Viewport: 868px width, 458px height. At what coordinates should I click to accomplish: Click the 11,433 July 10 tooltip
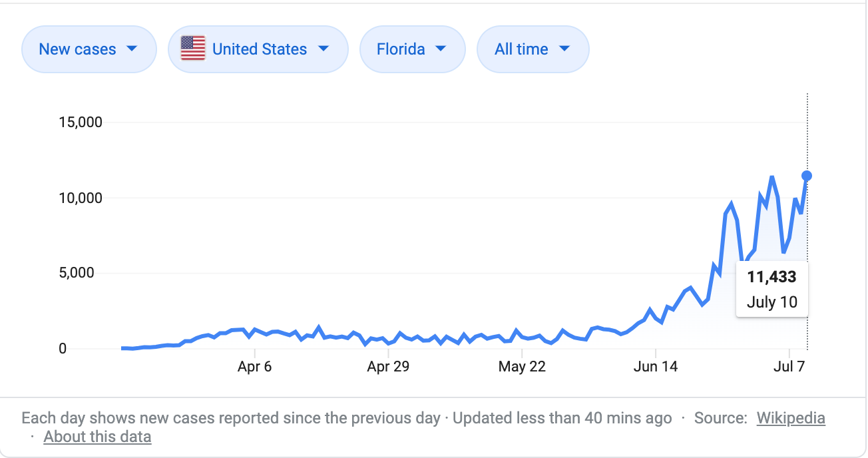coord(771,289)
